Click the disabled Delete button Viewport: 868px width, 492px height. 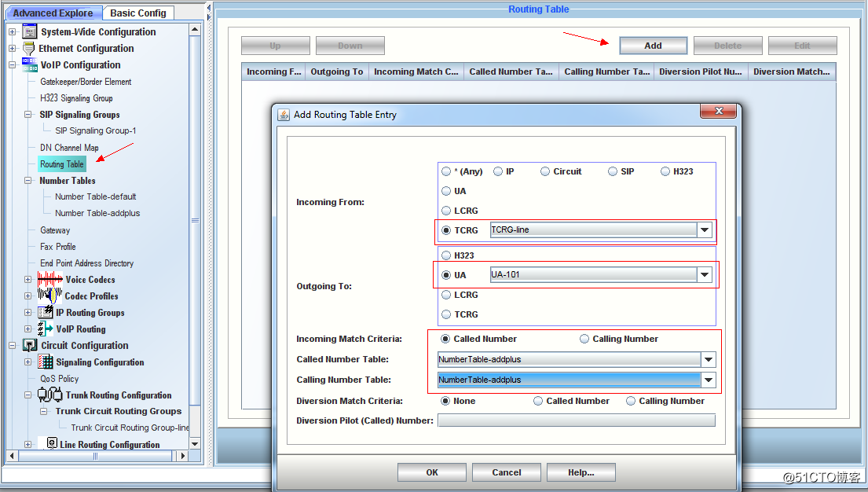(727, 46)
